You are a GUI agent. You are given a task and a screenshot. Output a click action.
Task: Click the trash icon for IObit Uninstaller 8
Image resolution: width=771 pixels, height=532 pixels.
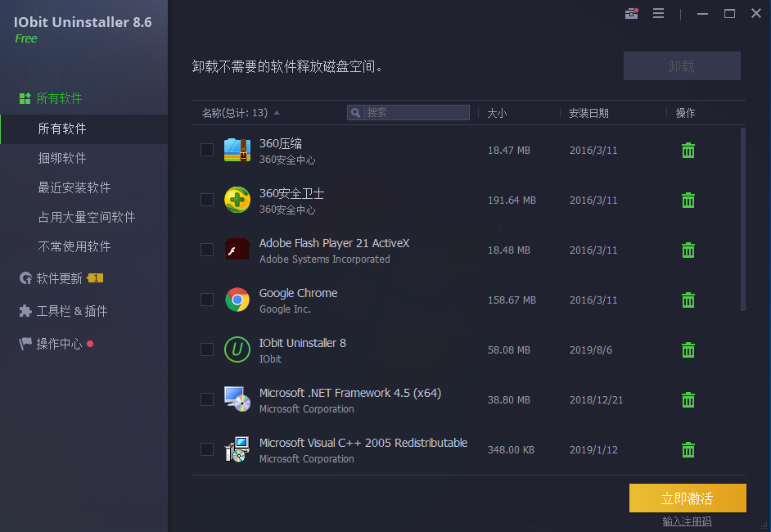(x=688, y=350)
